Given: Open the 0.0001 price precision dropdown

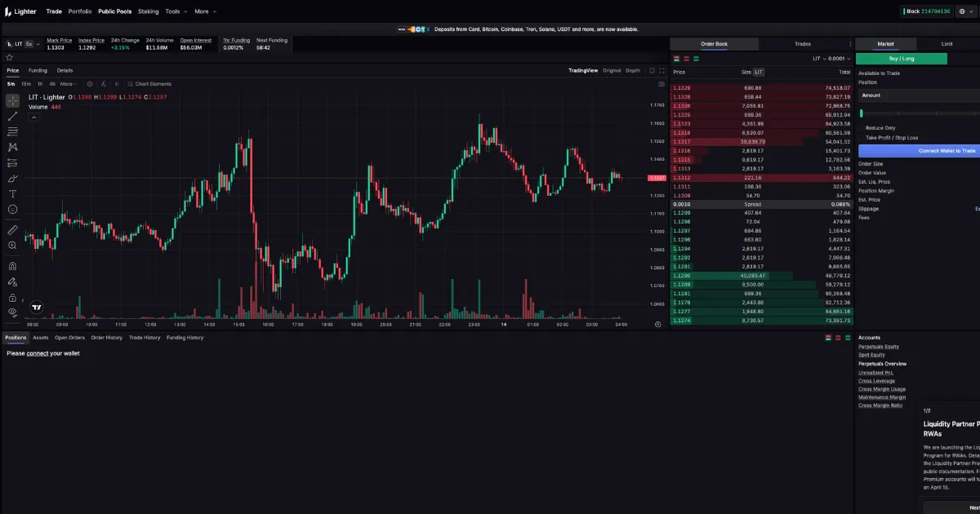Looking at the screenshot, I should point(839,58).
